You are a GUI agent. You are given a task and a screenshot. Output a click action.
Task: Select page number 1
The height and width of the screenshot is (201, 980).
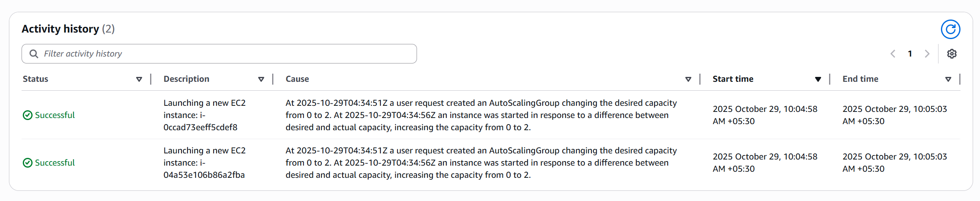pos(910,54)
